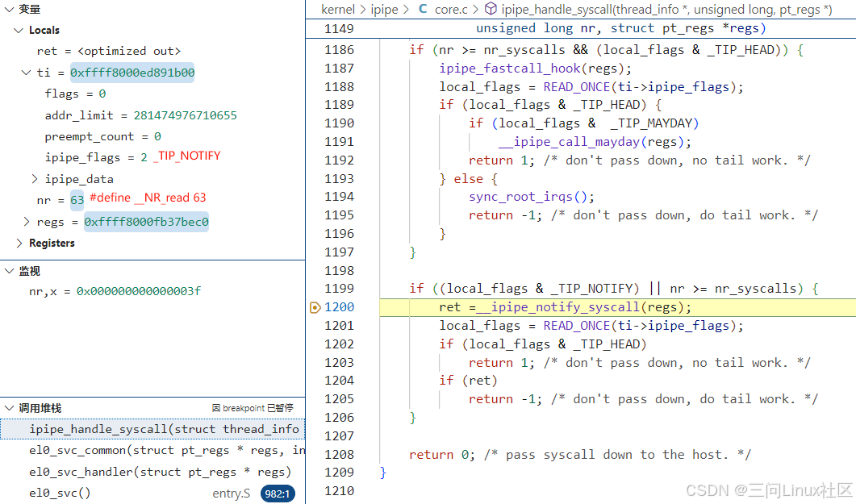The width and height of the screenshot is (856, 504).
Task: Select the el0_svc_common stack frame
Action: 152,451
